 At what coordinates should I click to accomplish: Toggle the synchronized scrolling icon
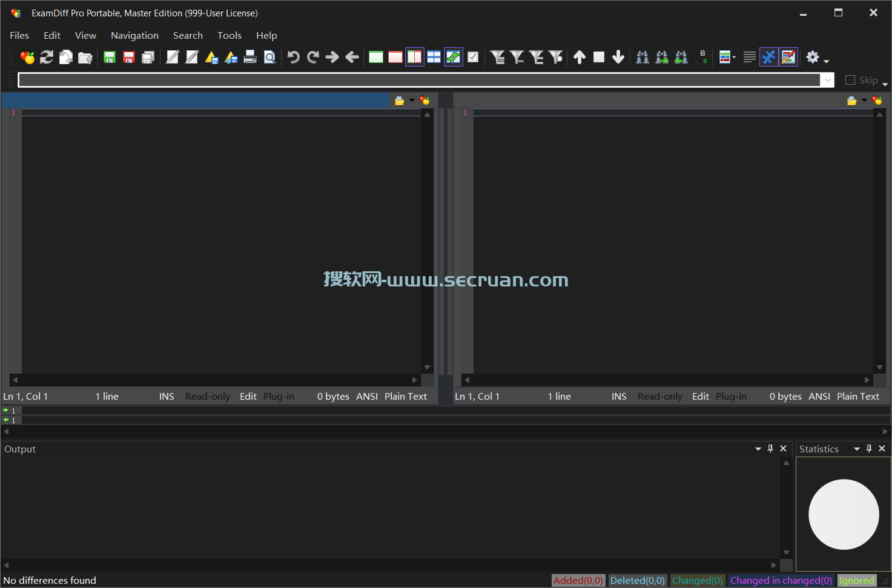[454, 57]
